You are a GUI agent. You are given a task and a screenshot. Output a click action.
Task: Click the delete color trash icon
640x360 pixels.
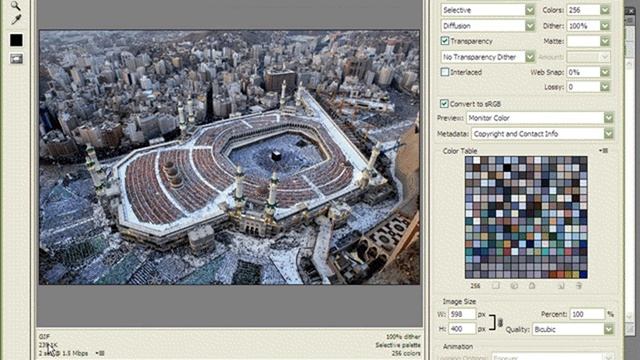[x=579, y=286]
